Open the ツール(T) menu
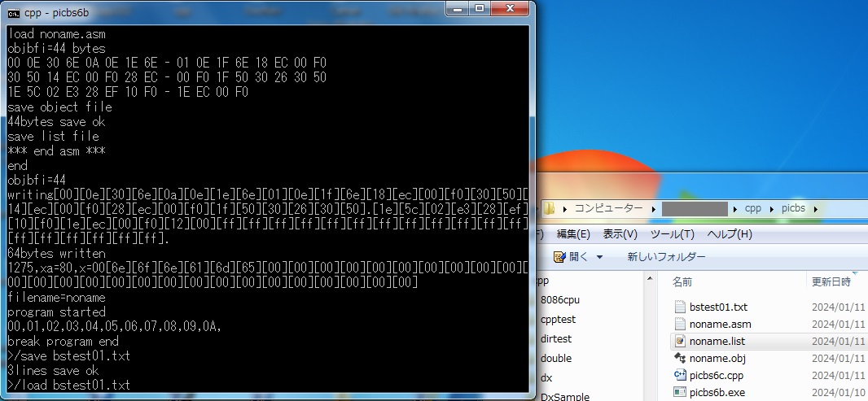The image size is (868, 401). [672, 234]
